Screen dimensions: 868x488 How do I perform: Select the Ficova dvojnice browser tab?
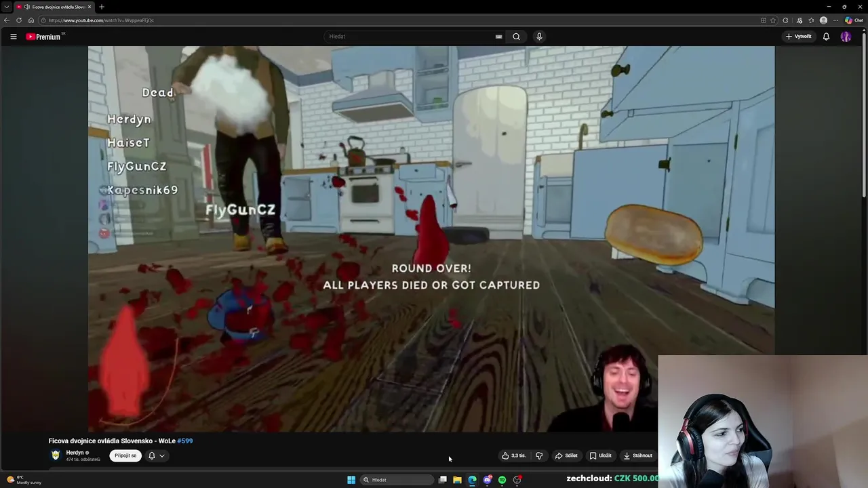click(53, 7)
